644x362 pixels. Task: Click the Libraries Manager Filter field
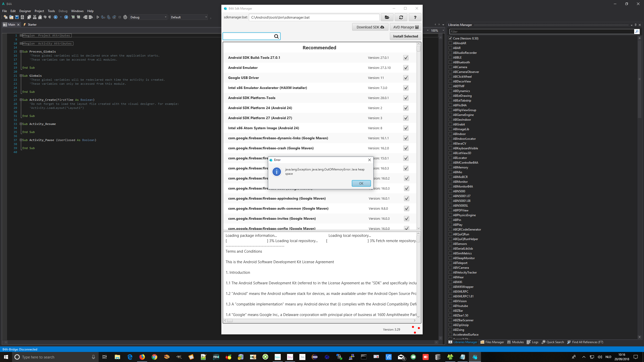542,31
